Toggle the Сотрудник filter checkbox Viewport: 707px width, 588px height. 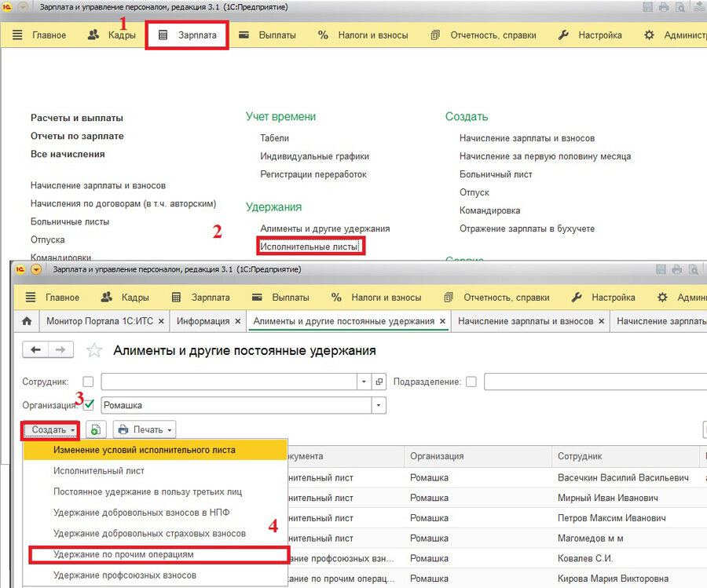click(88, 382)
